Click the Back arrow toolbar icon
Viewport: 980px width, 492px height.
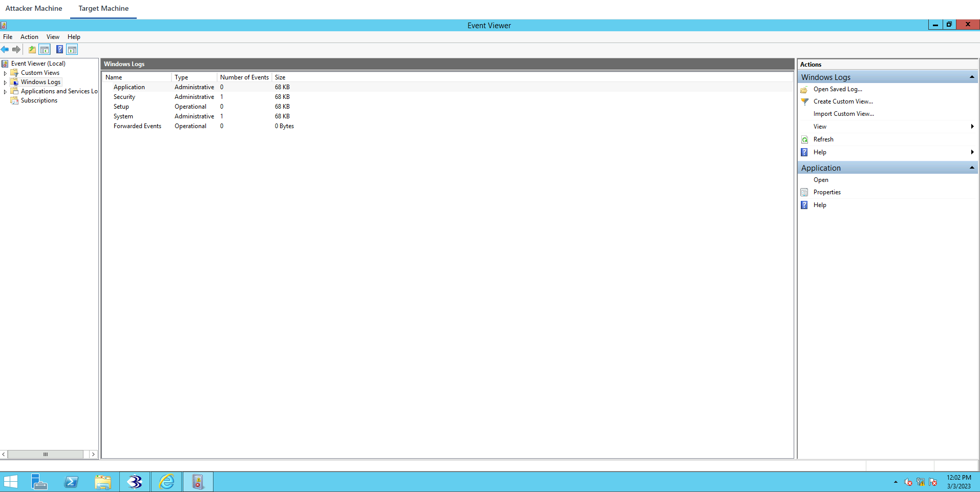point(5,50)
